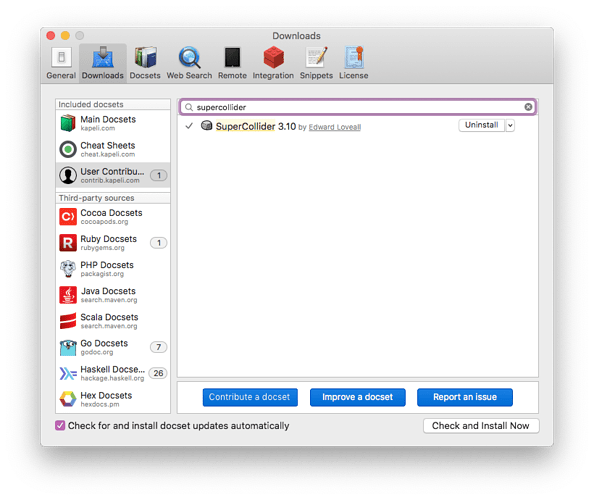The width and height of the screenshot is (594, 500).
Task: Open the Remote preferences pane
Action: pyautogui.click(x=232, y=63)
